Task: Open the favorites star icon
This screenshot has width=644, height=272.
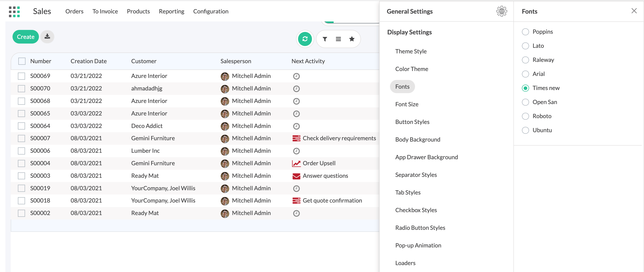Action: tap(352, 39)
